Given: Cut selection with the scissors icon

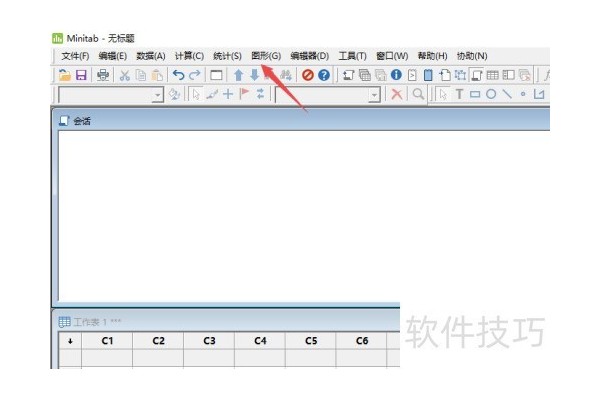Looking at the screenshot, I should click(x=124, y=75).
